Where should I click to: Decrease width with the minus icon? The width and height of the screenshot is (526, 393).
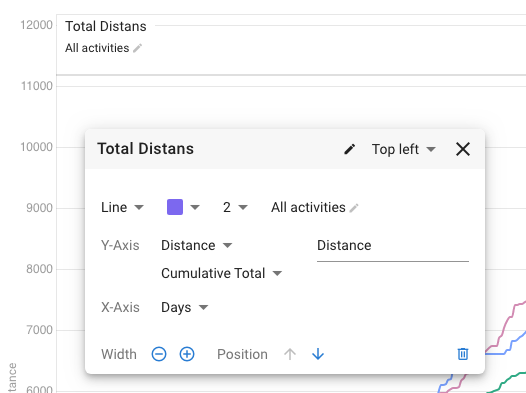point(159,354)
